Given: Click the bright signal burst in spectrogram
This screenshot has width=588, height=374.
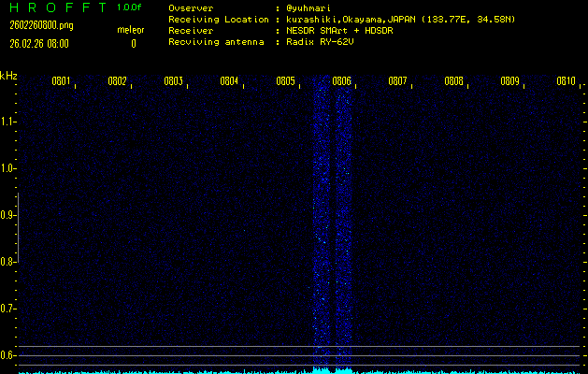Looking at the screenshot, I should point(323,224).
